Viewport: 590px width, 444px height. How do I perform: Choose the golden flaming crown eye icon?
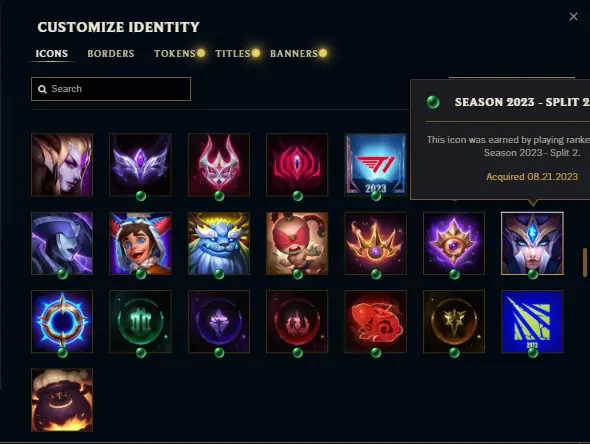tap(375, 243)
